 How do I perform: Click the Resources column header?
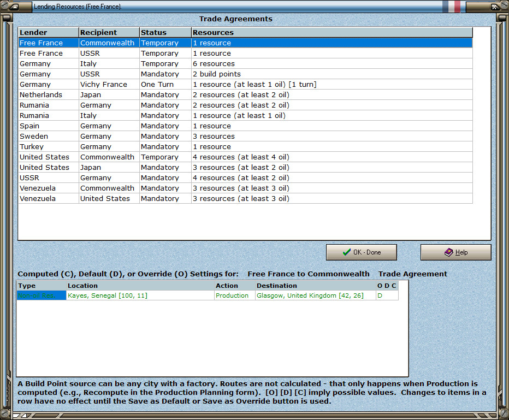(x=332, y=32)
